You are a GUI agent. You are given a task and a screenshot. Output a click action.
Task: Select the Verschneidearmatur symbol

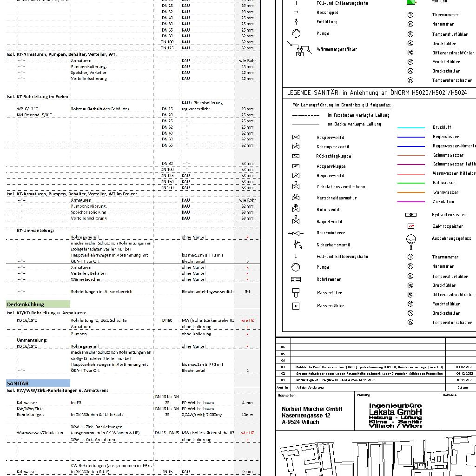pos(296,197)
